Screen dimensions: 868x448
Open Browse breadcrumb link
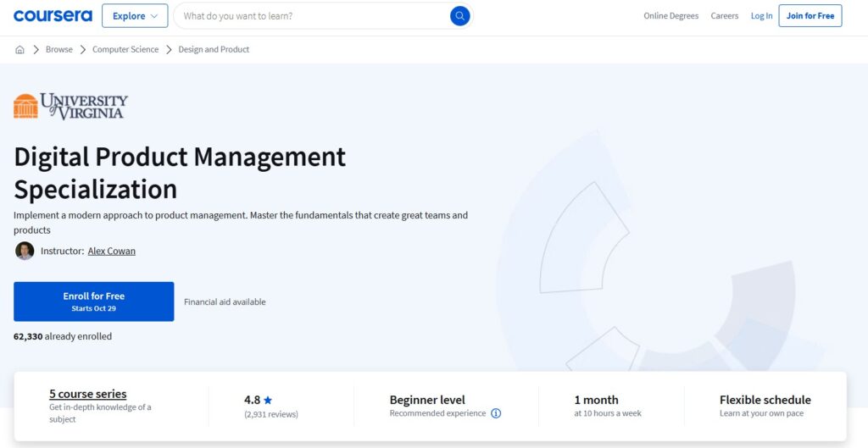59,49
